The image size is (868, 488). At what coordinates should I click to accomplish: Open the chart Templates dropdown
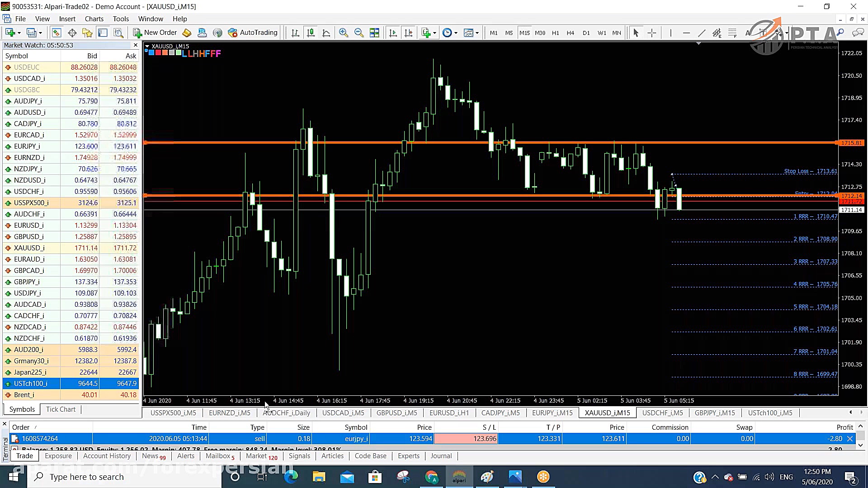pyautogui.click(x=477, y=32)
